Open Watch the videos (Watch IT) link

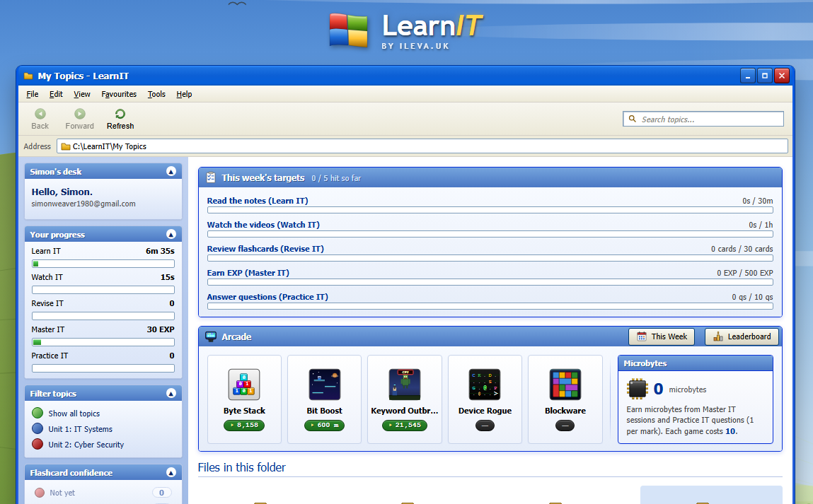[x=263, y=225]
